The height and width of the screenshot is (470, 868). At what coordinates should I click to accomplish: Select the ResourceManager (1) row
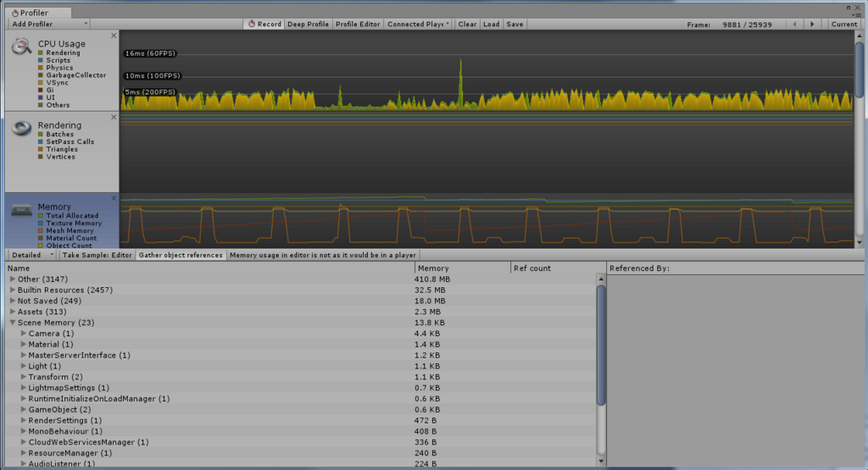pyautogui.click(x=302, y=453)
